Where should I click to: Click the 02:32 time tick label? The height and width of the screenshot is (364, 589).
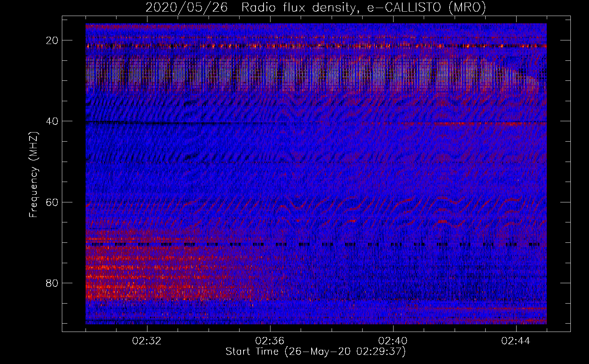[x=147, y=341]
